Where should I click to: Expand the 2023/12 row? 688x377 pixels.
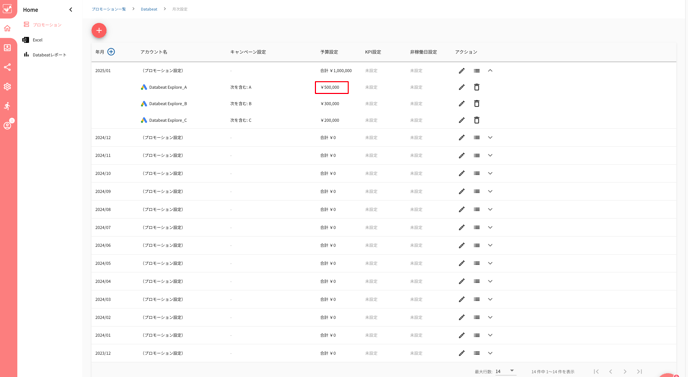490,353
